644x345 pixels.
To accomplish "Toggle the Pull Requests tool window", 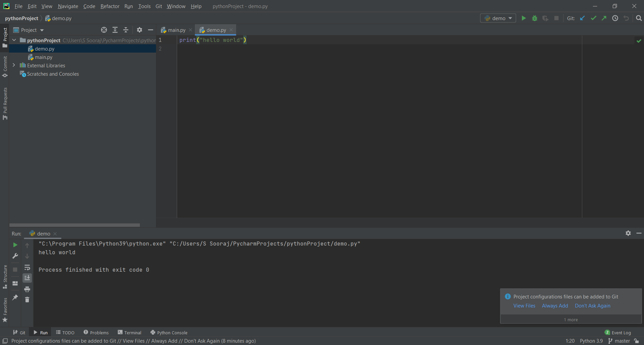I will (5, 103).
